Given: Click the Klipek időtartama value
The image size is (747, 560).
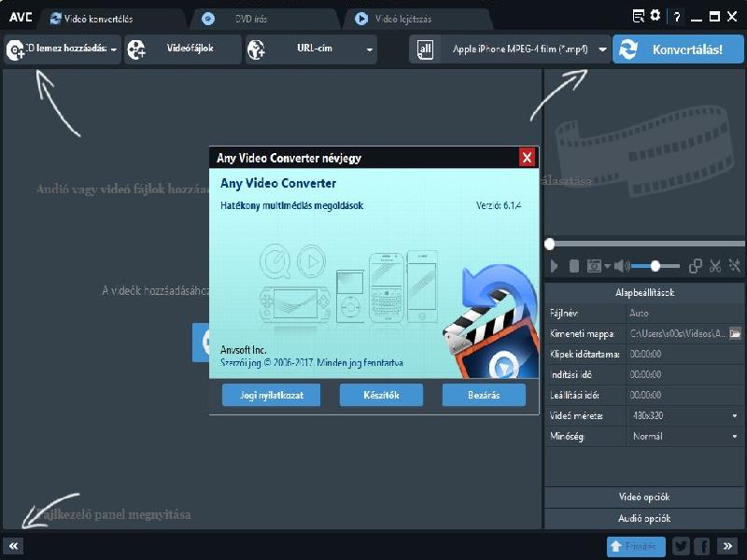Looking at the screenshot, I should (684, 354).
